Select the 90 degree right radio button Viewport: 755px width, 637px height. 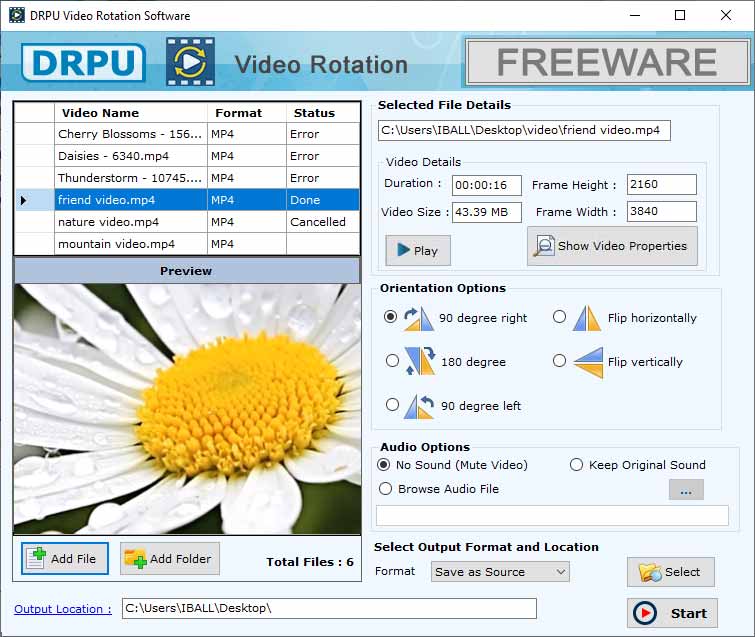coord(391,317)
